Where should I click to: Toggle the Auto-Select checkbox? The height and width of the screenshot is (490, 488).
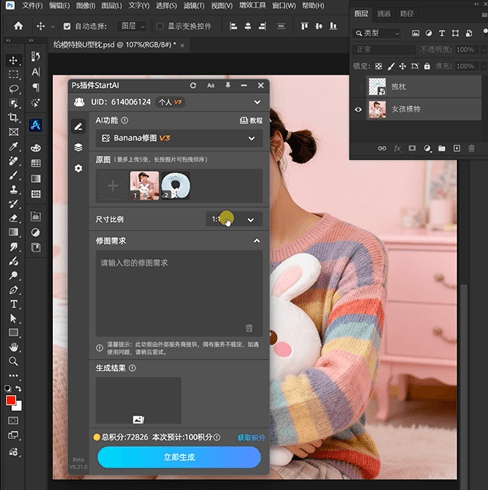click(x=67, y=26)
